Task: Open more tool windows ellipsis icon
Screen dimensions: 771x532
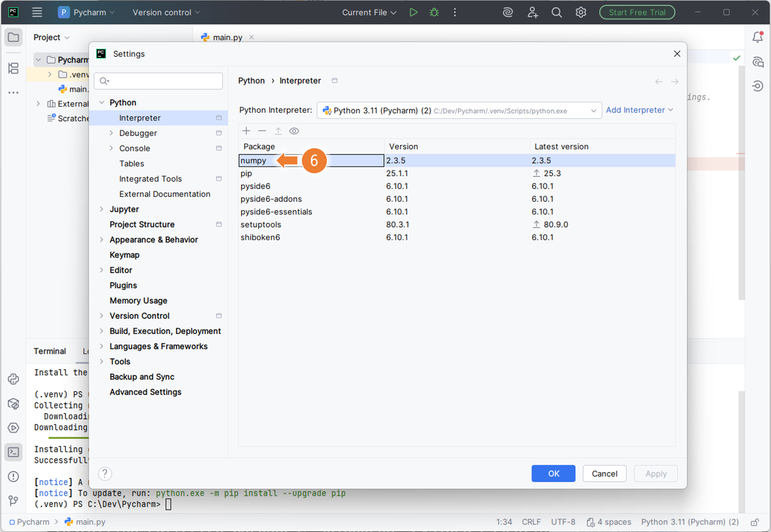Action: [x=13, y=93]
